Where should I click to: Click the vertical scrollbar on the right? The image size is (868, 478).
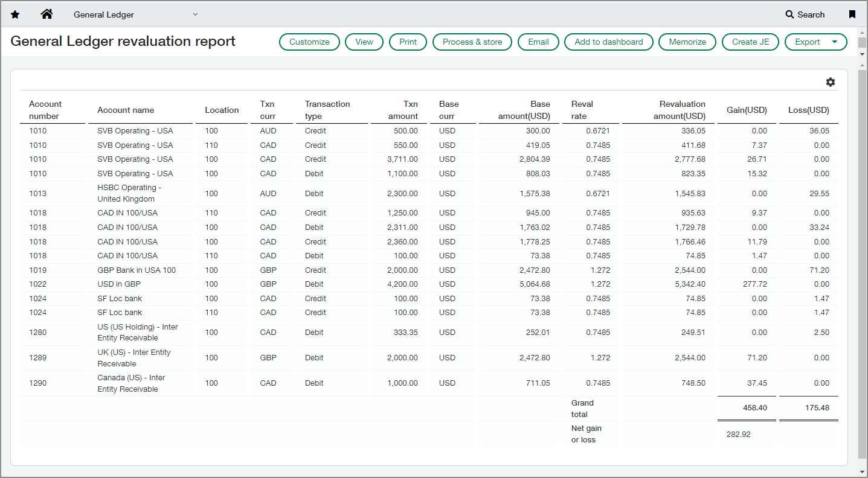tap(862, 241)
